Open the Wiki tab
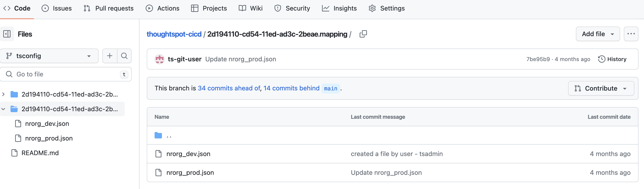 coord(250,8)
